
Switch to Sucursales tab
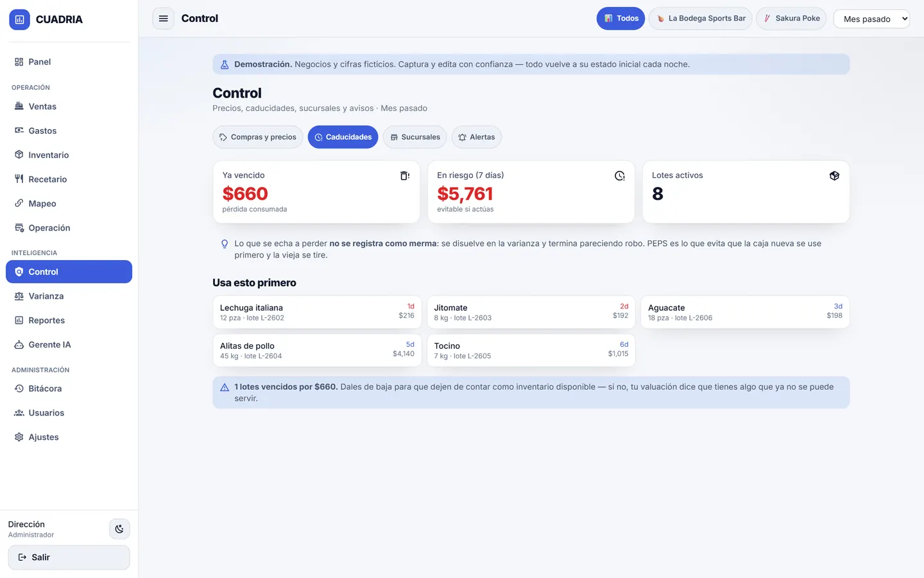coord(415,137)
